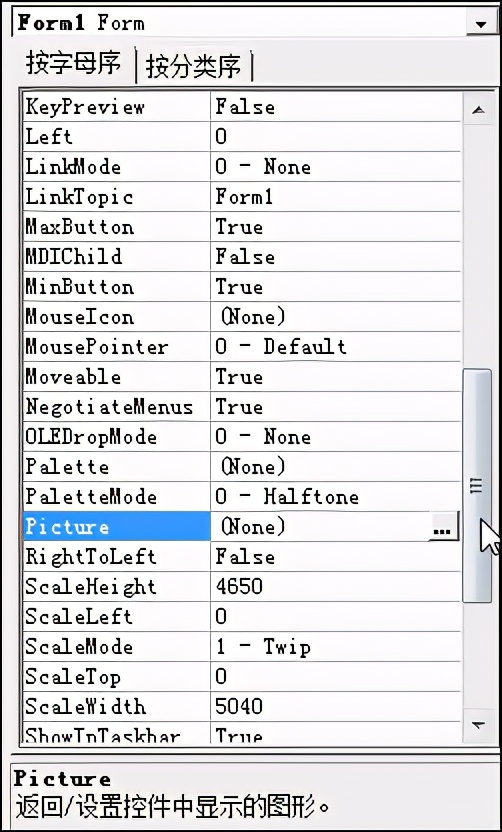Select the scrollbar thumb grip
Image resolution: width=502 pixels, height=832 pixels.
(477, 486)
